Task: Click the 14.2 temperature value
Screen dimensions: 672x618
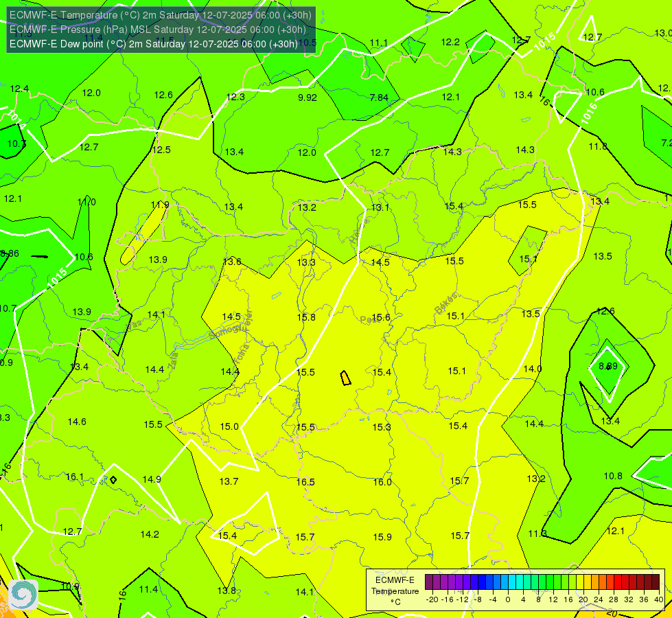Action: (x=150, y=534)
